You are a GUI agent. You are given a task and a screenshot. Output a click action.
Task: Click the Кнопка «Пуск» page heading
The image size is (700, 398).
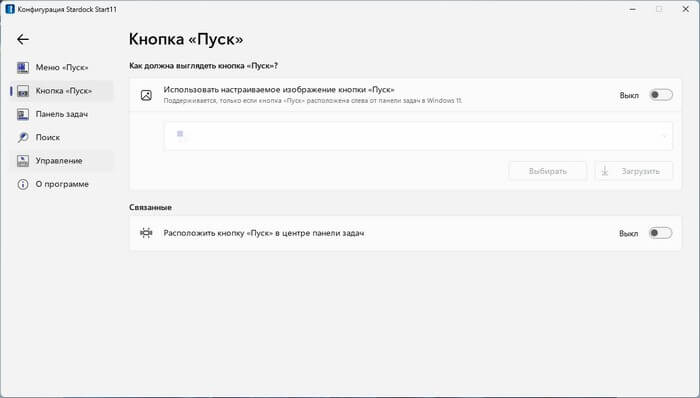coord(186,39)
